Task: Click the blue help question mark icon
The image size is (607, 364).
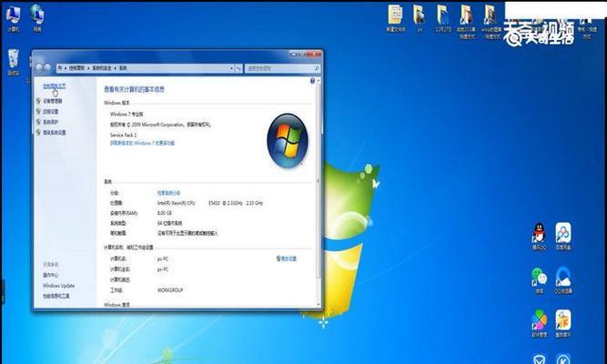Action: [312, 81]
